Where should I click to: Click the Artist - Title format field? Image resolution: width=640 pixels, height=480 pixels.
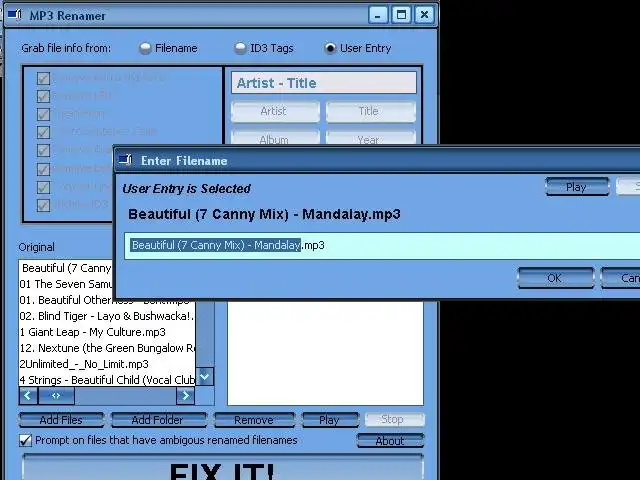324,83
